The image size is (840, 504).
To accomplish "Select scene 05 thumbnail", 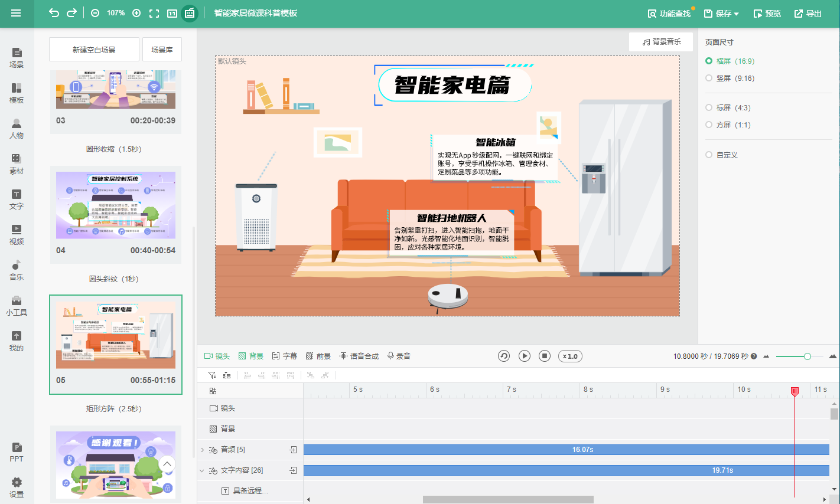I will (116, 335).
